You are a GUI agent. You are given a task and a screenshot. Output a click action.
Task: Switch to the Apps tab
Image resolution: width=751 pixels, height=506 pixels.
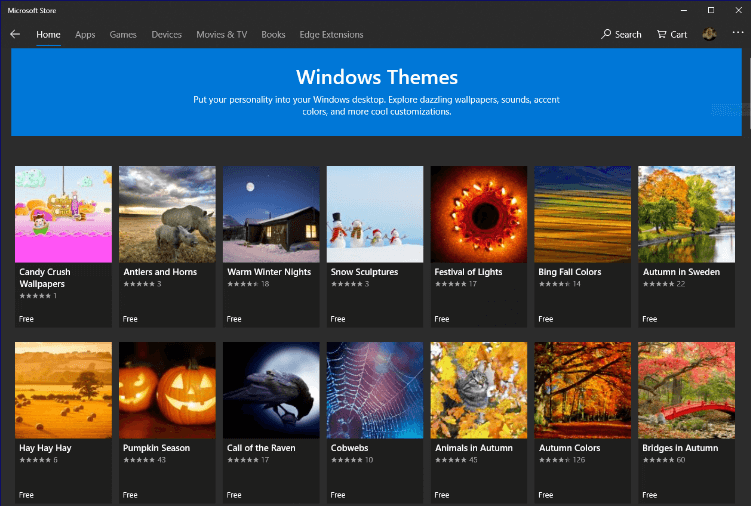point(85,34)
